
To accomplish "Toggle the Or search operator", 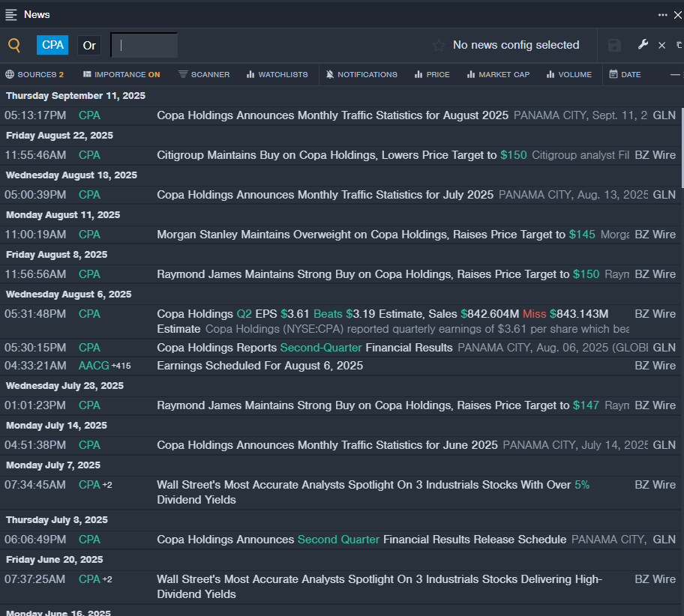I will (x=89, y=46).
